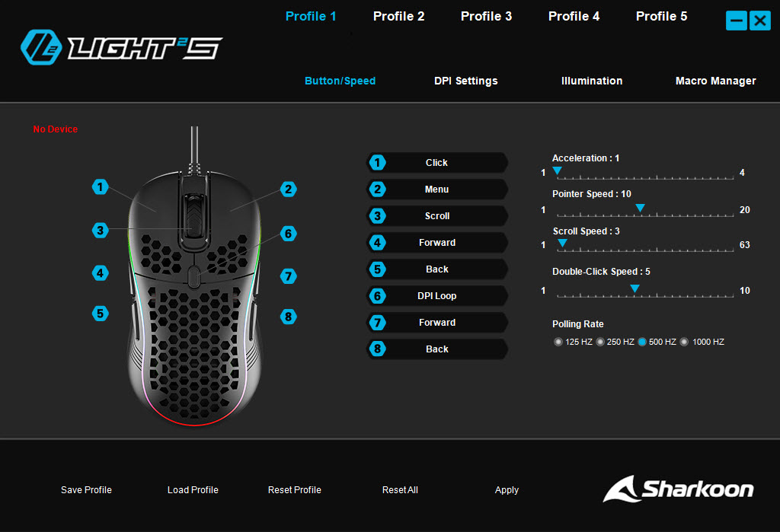The height and width of the screenshot is (532, 780).
Task: Open button 2 Menu assignment list
Action: (437, 190)
